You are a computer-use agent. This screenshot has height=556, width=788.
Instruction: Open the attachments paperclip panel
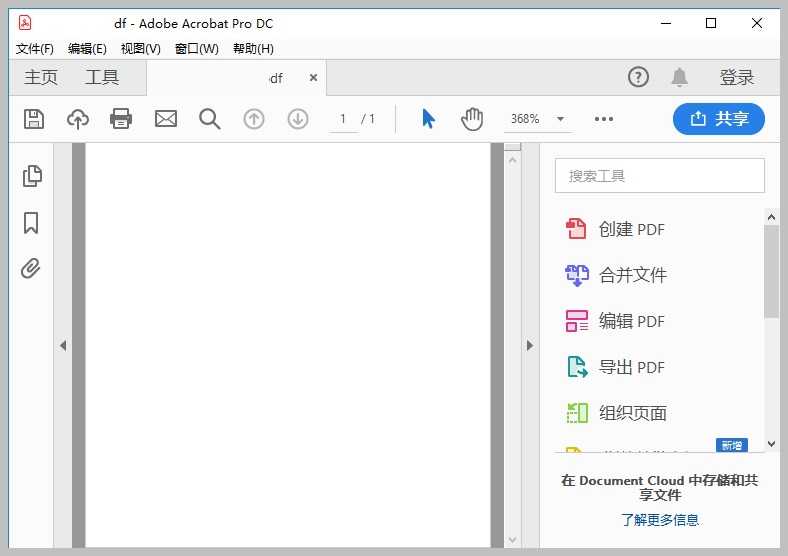pos(31,268)
